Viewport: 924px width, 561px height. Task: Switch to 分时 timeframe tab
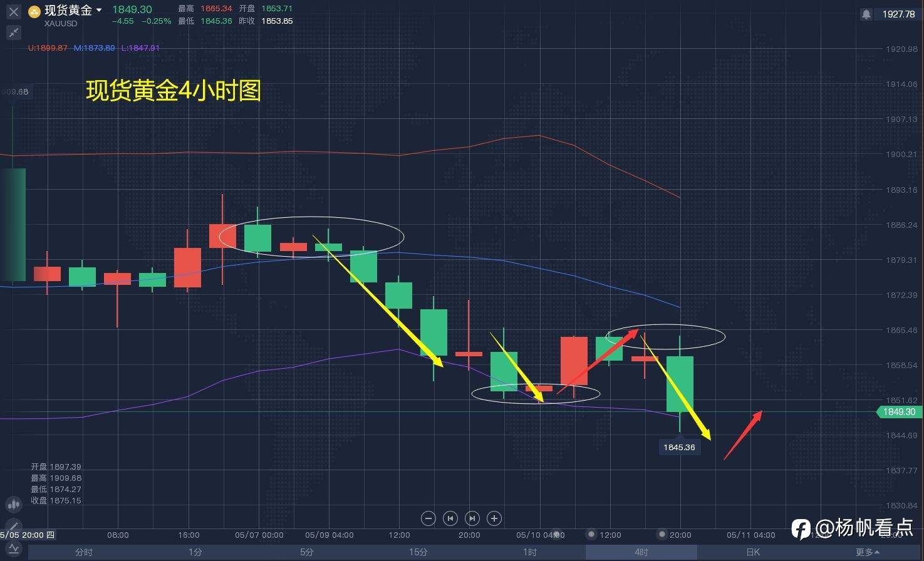(84, 552)
